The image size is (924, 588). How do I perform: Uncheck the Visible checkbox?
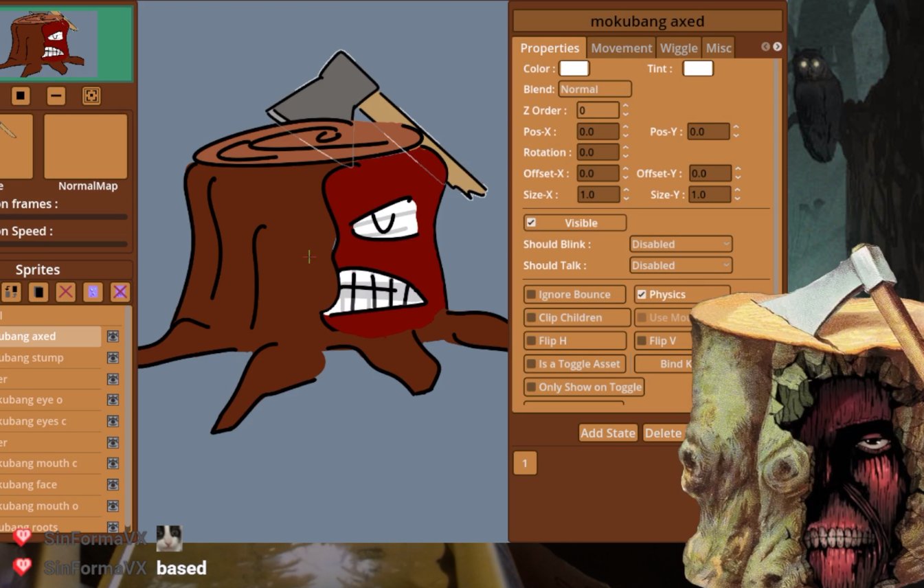(531, 223)
